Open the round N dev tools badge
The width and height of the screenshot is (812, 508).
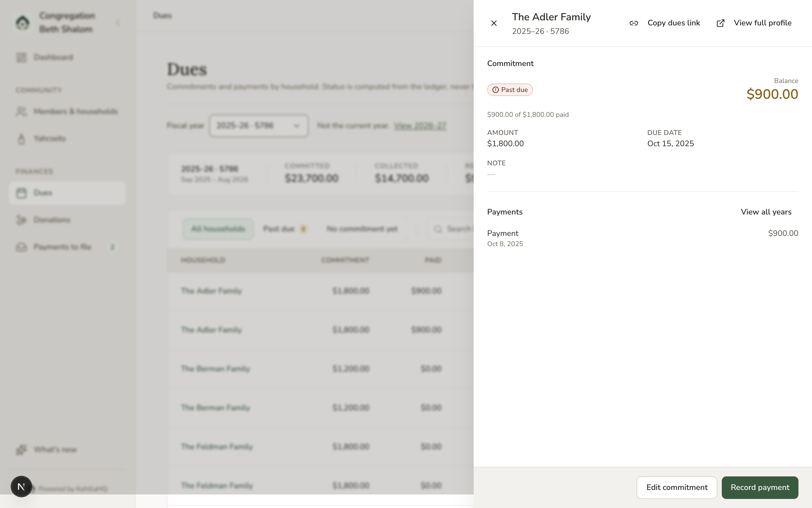(21, 486)
